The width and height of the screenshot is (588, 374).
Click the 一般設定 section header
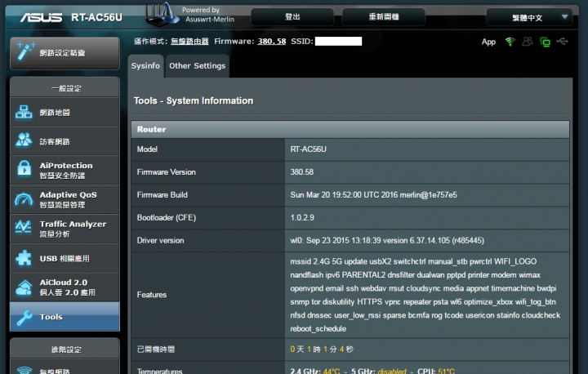65,88
